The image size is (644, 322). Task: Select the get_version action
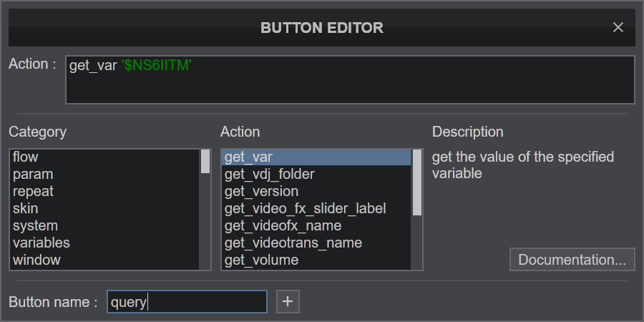pyautogui.click(x=316, y=191)
